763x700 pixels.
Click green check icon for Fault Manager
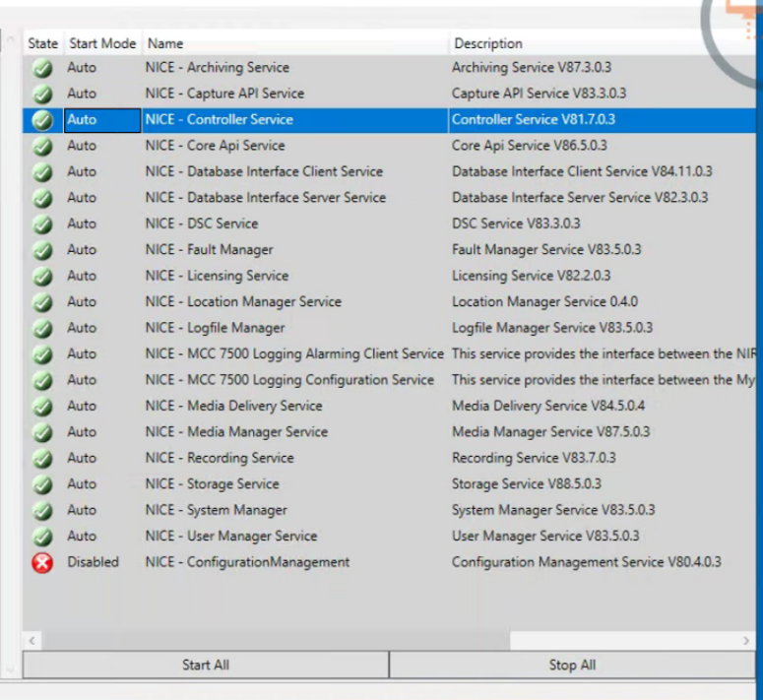point(42,249)
